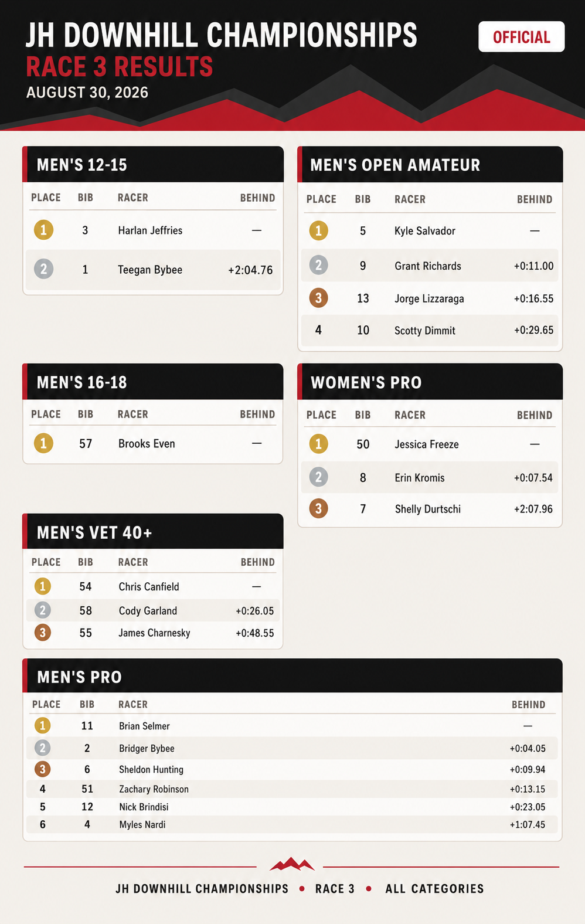Click Shelly Durtschi's time gap +2:07.96
585x924 pixels.
533,509
